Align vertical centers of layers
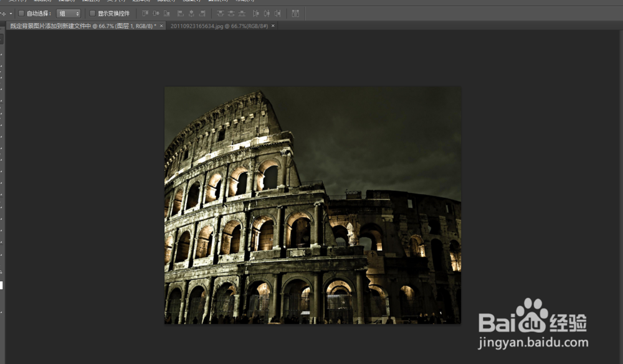This screenshot has width=623, height=364. 156,14
